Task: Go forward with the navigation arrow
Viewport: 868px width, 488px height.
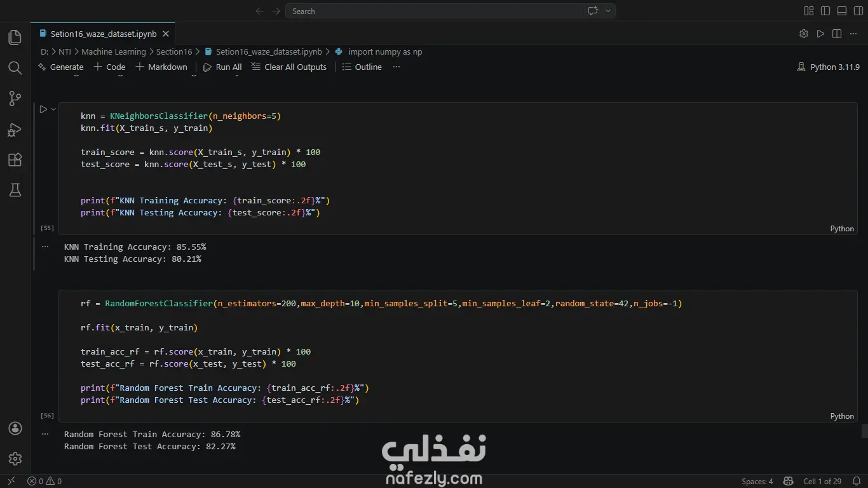Action: [276, 11]
